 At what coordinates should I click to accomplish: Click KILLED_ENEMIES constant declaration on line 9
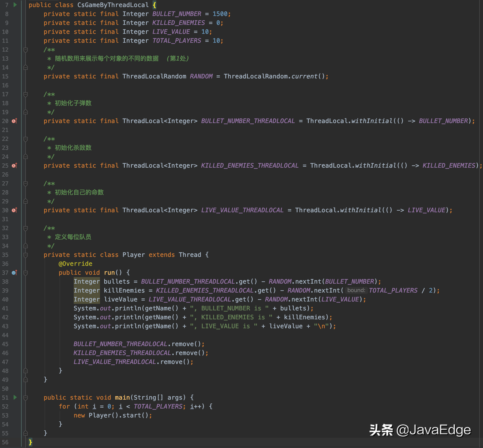(179, 23)
